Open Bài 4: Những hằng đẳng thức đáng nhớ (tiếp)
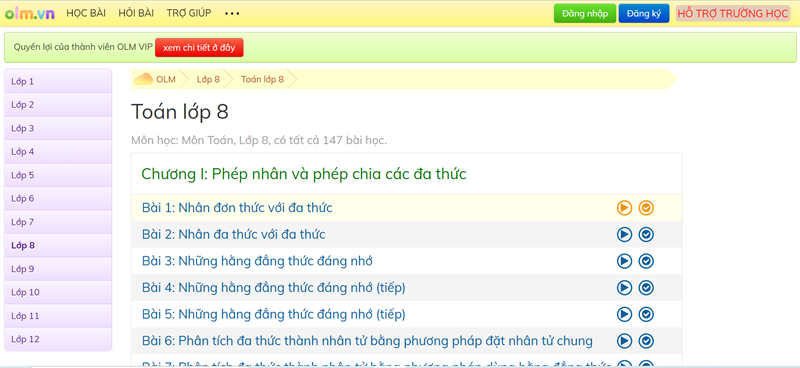 point(273,288)
